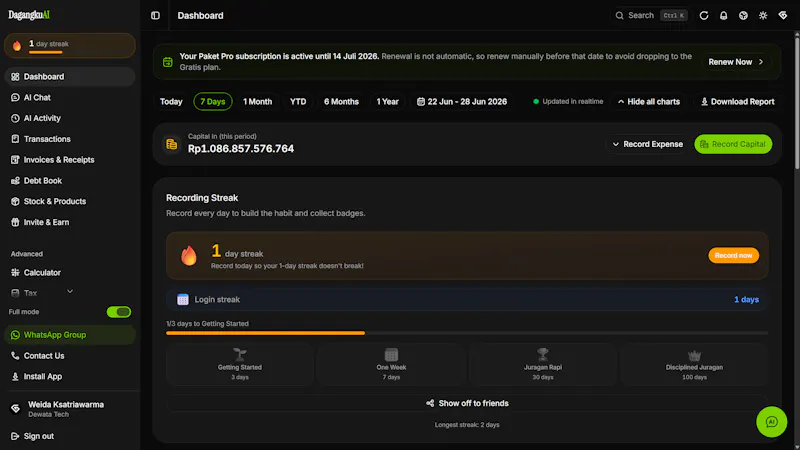Click 'Longest streak: 2 days' text

click(x=467, y=424)
